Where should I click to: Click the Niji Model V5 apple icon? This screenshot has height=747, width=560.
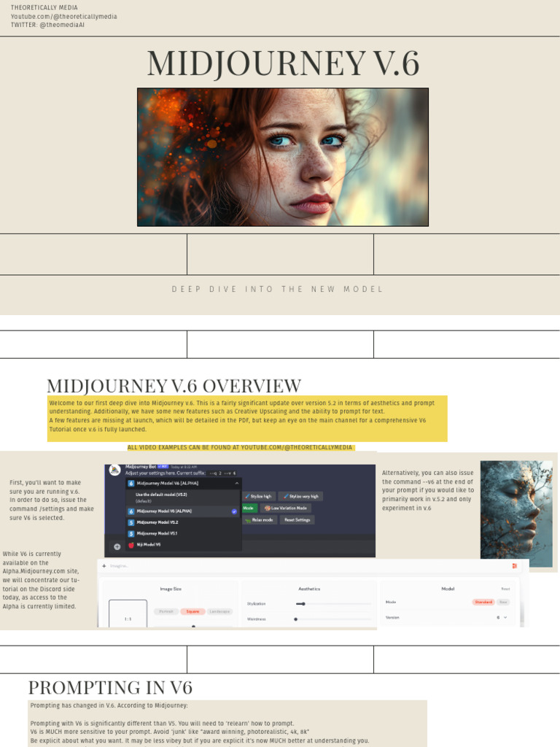tap(131, 544)
